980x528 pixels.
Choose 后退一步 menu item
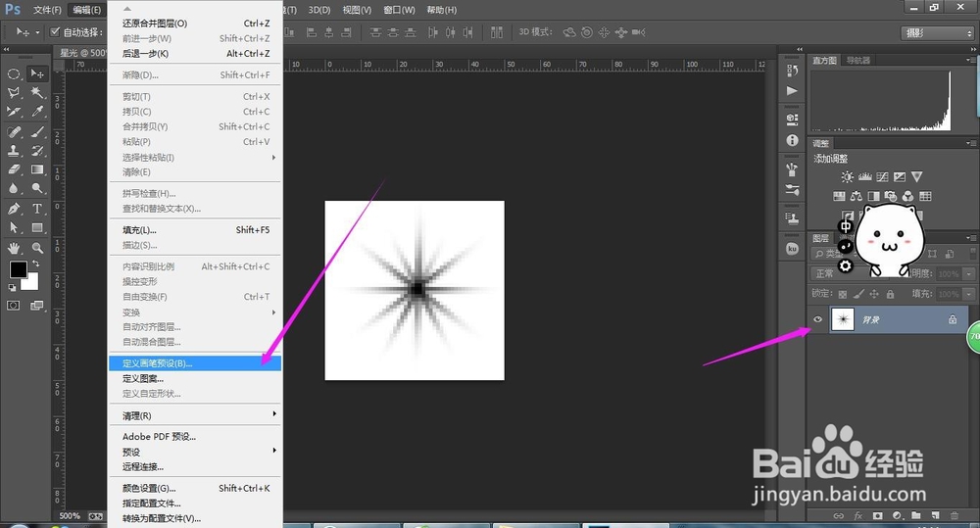click(x=196, y=54)
